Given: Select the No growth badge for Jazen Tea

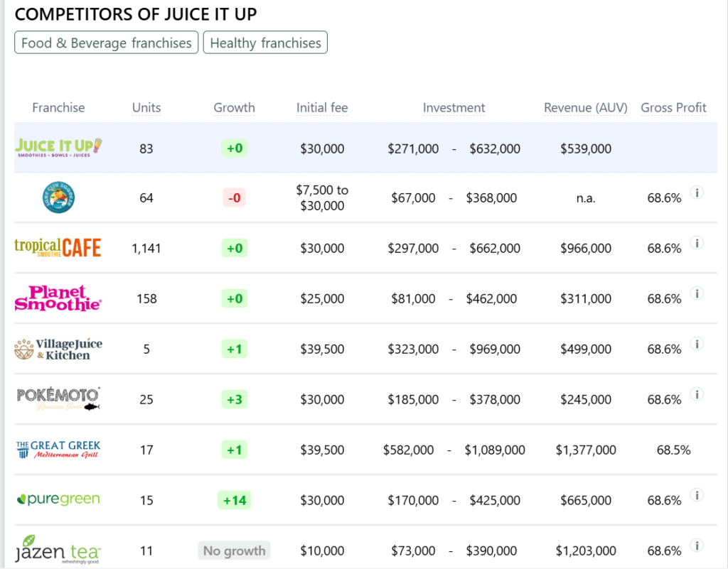Looking at the screenshot, I should pyautogui.click(x=235, y=551).
